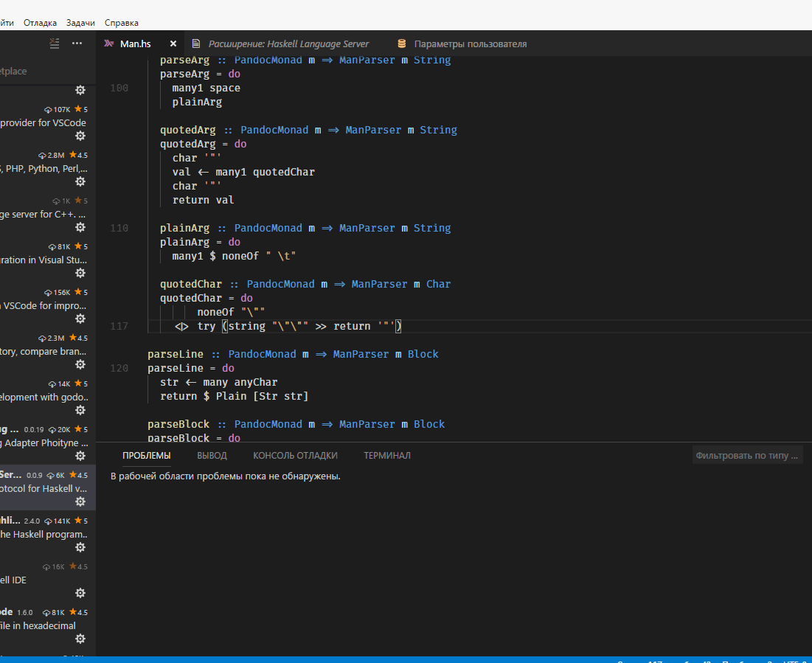Open gear menu for 'he Haskell program..' extension
Image resolution: width=812 pixels, height=663 pixels.
pos(80,547)
